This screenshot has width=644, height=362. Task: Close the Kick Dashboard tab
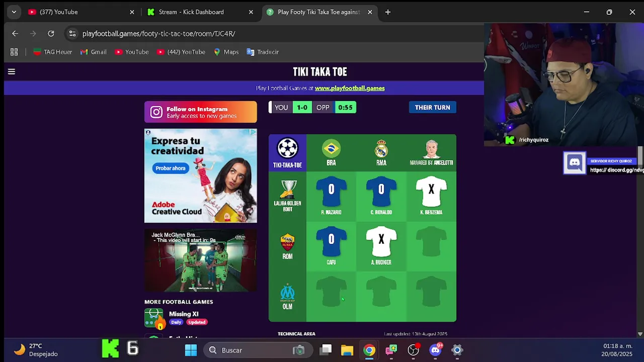click(251, 12)
